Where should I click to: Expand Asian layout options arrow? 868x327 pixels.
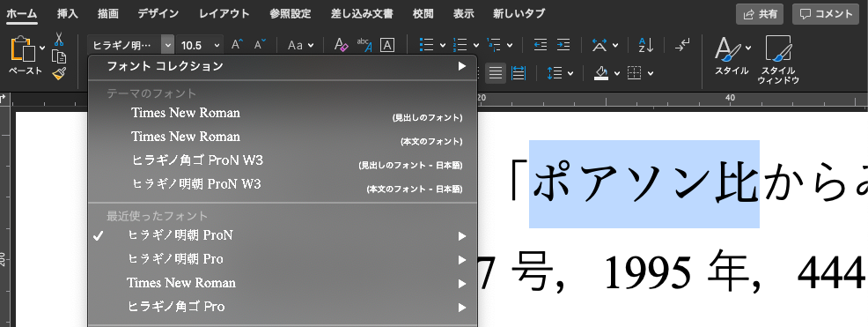coord(615,46)
